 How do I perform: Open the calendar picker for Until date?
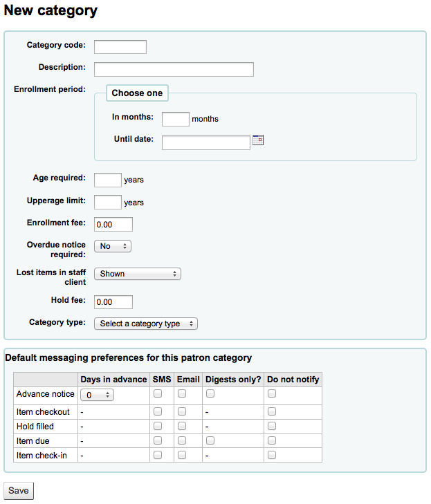258,140
